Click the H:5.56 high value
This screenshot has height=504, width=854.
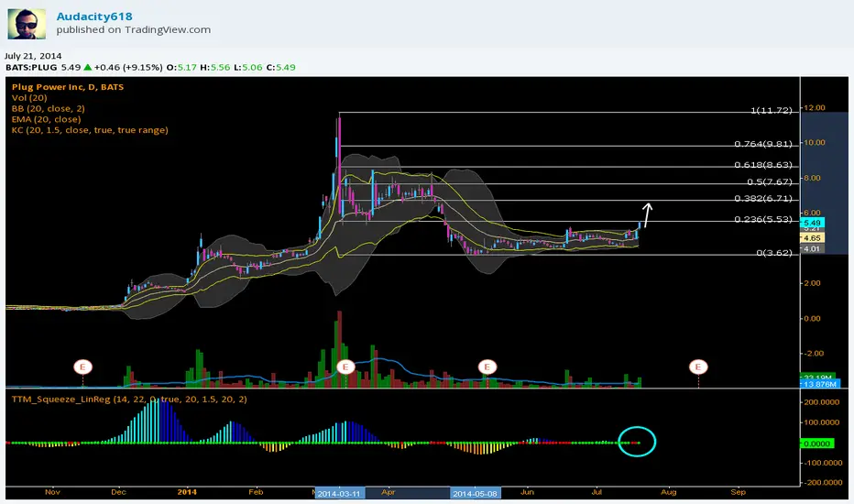click(215, 68)
